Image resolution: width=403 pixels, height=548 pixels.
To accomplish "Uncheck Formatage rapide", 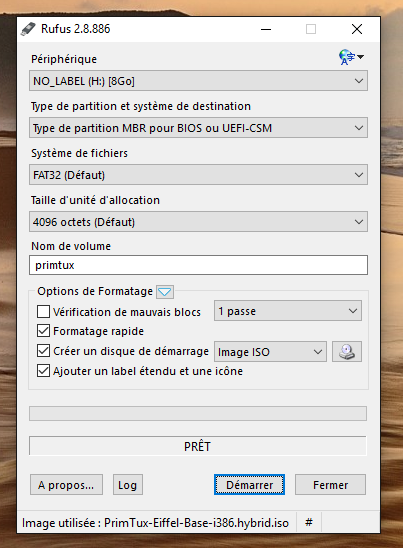I will pyautogui.click(x=43, y=331).
